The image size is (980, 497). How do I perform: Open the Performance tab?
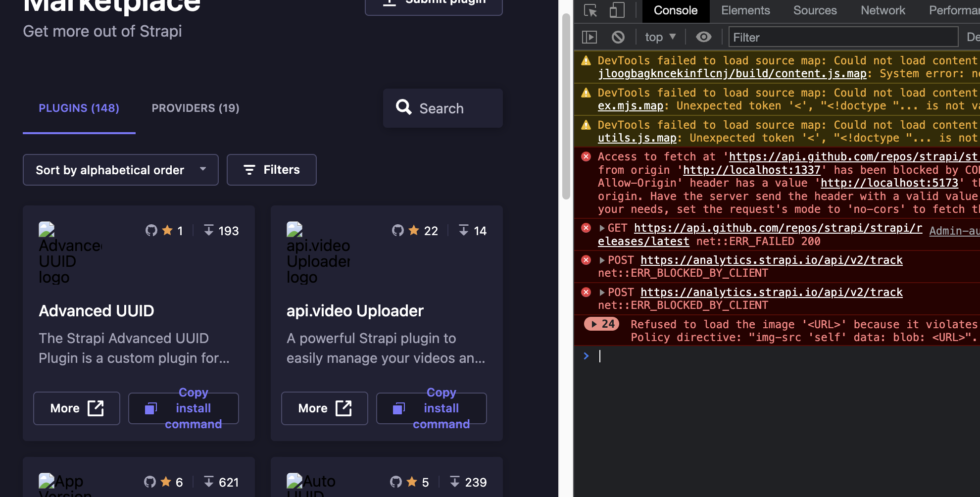click(954, 10)
